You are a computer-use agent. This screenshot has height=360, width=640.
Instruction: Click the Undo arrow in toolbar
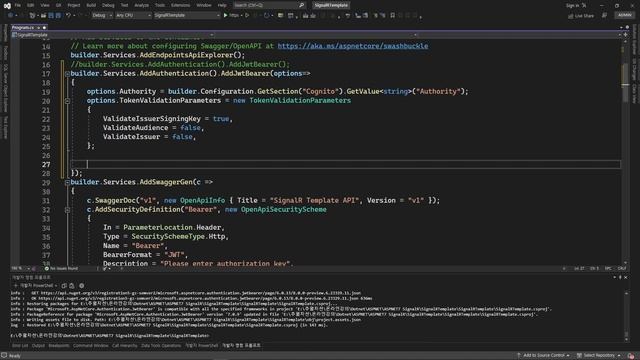(x=68, y=16)
